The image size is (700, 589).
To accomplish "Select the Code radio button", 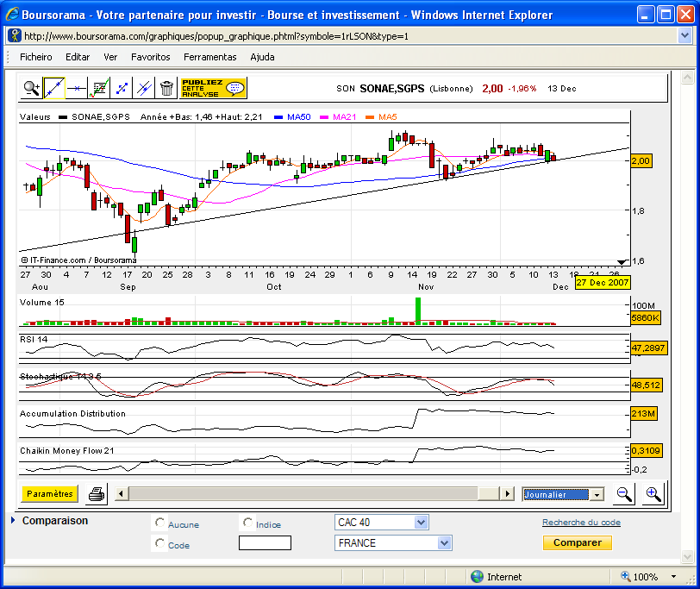I will tap(159, 543).
